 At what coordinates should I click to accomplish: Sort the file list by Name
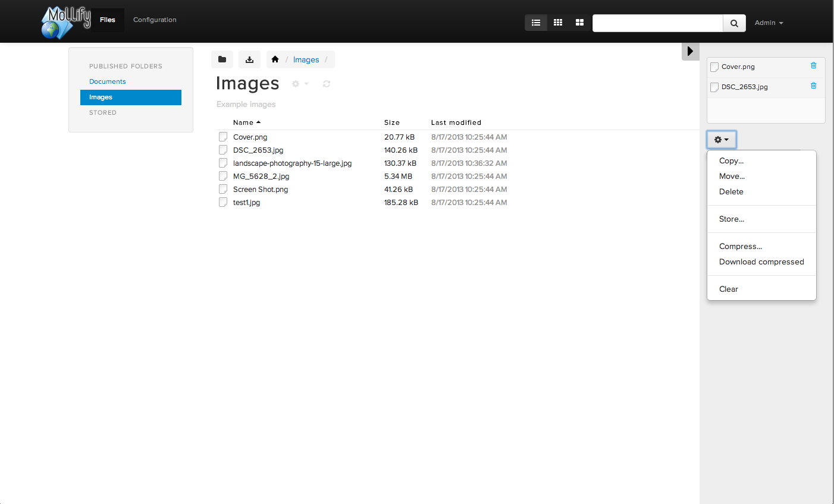coord(247,122)
